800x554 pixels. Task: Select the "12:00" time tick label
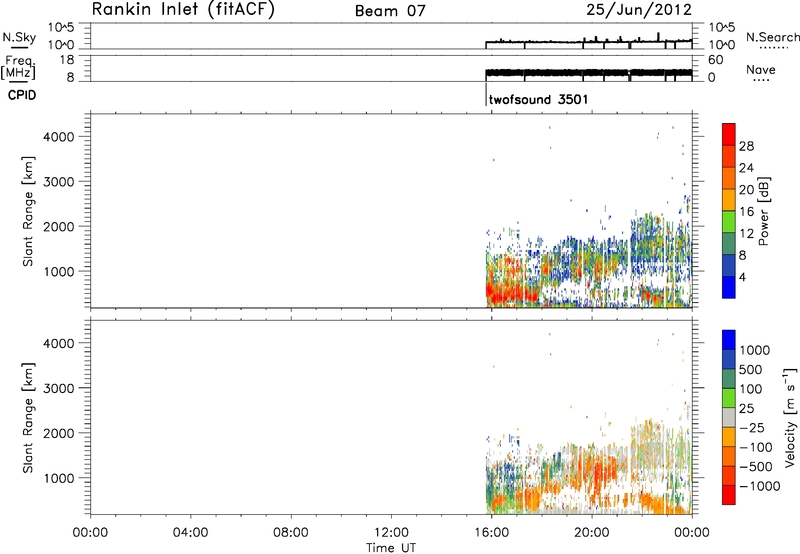coord(391,533)
